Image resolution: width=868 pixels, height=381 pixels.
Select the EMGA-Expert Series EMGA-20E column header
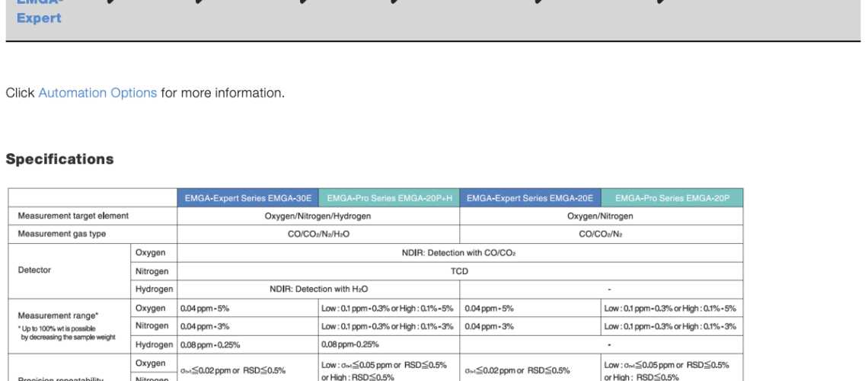pyautogui.click(x=531, y=197)
